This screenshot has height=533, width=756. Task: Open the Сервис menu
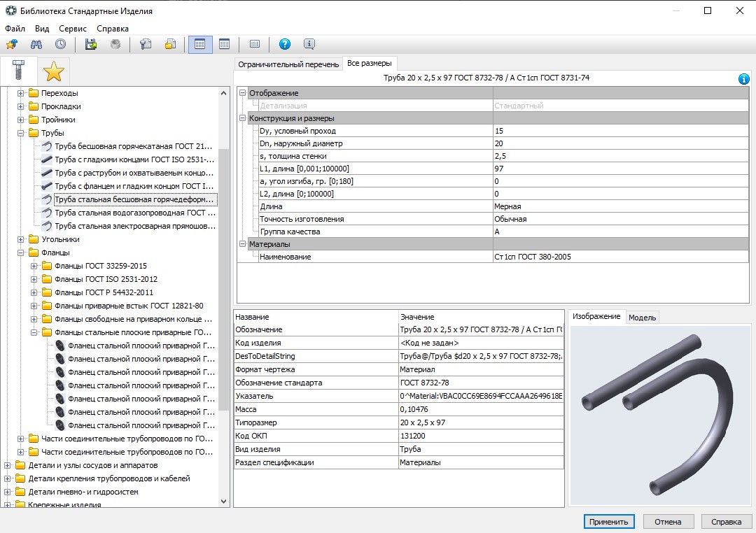73,29
